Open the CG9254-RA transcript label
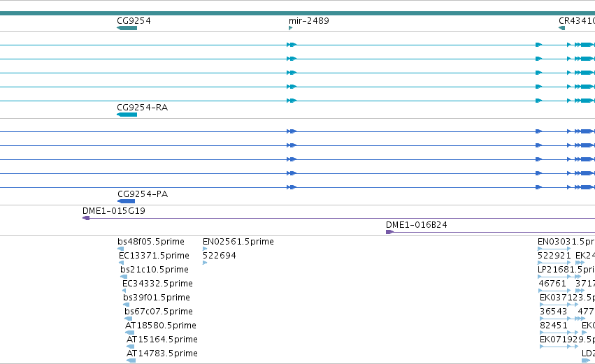The width and height of the screenshot is (595, 364). (x=143, y=108)
